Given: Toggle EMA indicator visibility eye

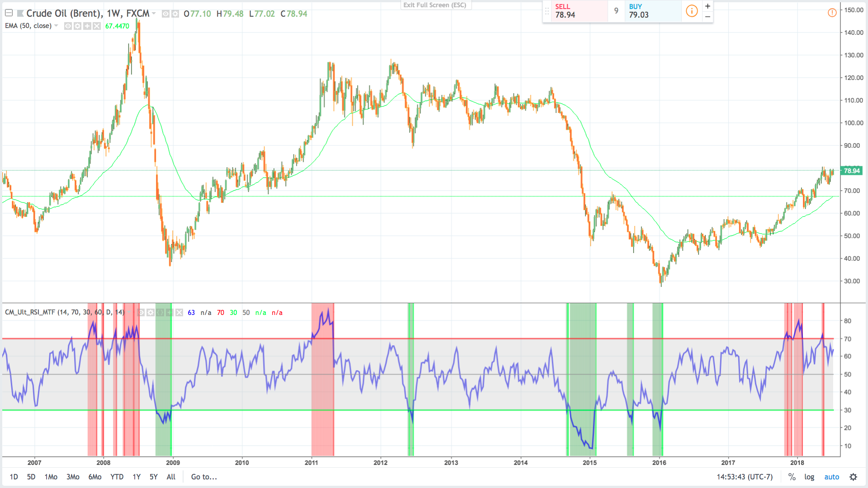Looking at the screenshot, I should pyautogui.click(x=68, y=26).
